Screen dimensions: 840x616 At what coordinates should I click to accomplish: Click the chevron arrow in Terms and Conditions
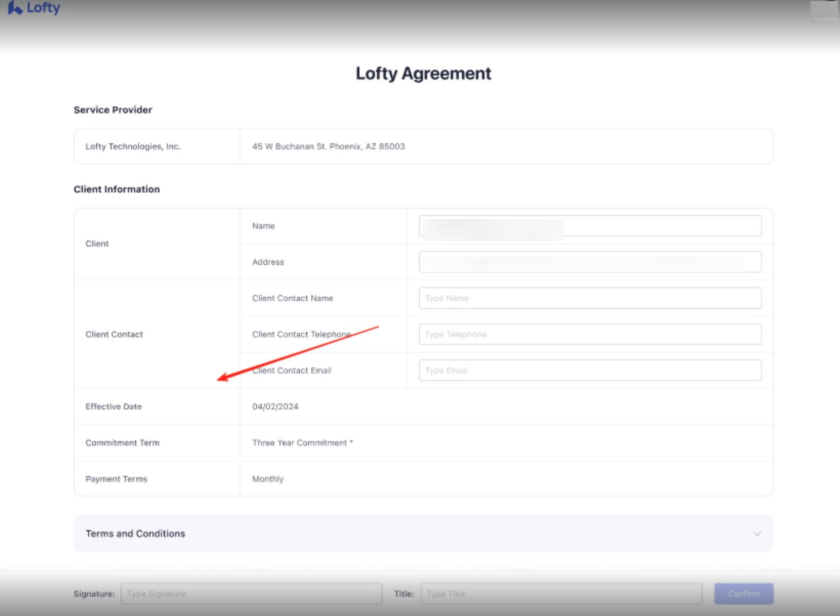(x=756, y=534)
